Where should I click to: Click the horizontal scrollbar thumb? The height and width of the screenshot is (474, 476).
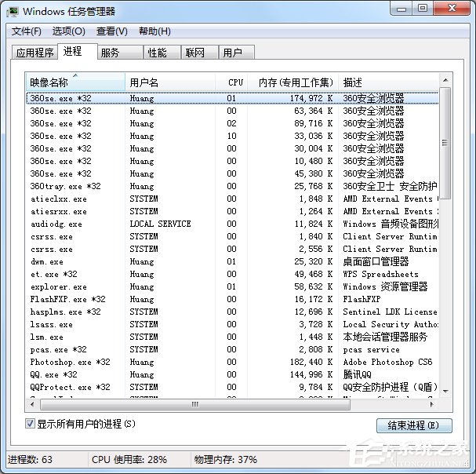195,404
